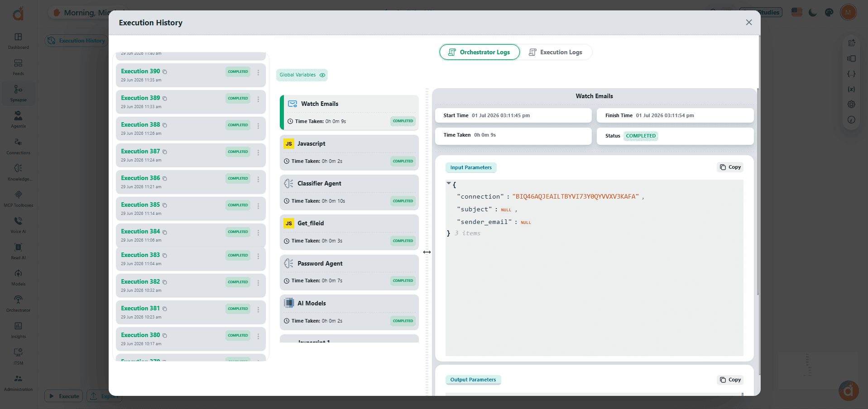Click the COMPLETED status badge in details
Viewport: 868px width, 409px height.
[x=641, y=136]
